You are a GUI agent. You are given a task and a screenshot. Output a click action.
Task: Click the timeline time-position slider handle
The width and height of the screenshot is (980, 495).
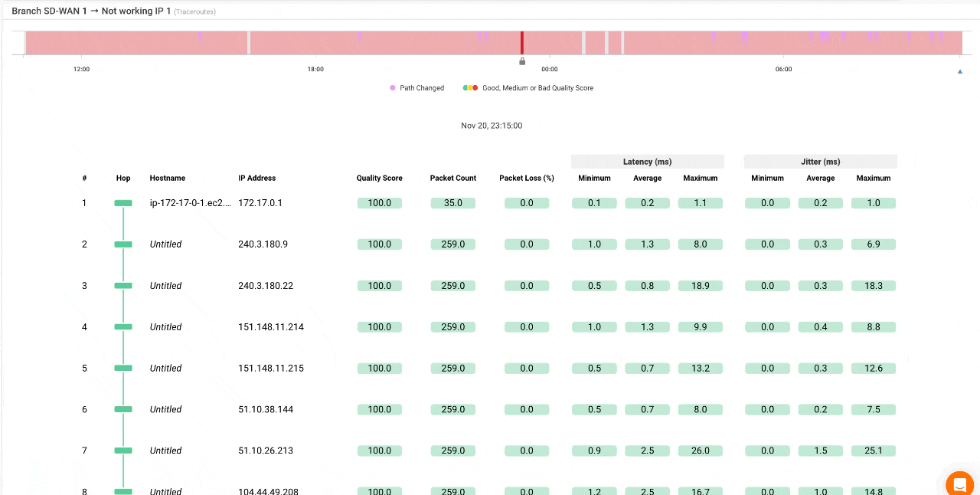click(521, 43)
